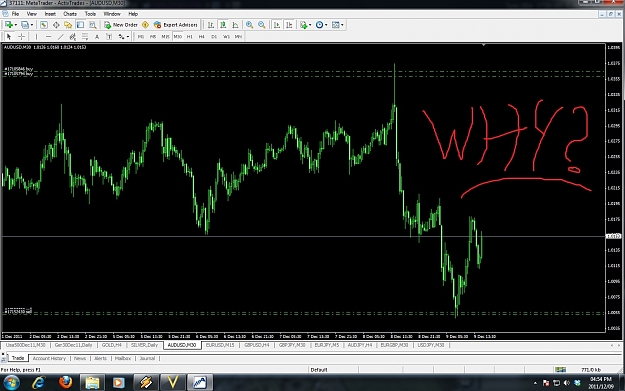Viewport: 625px width, 391px height.
Task: Switch chart to bar chart style
Action: 211,25
